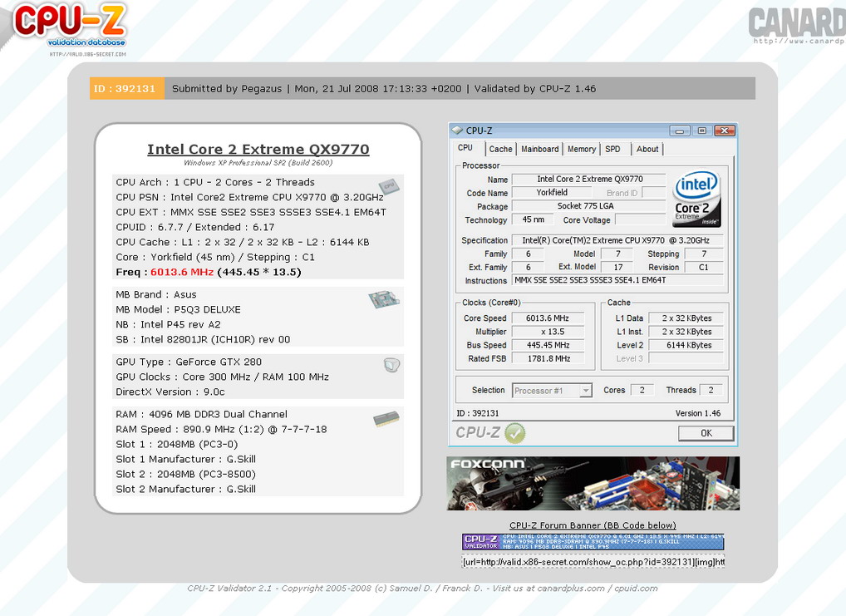Click the MB Model : P5Q3 DELUXE line
Screen dimensions: 846x616
pyautogui.click(x=178, y=309)
